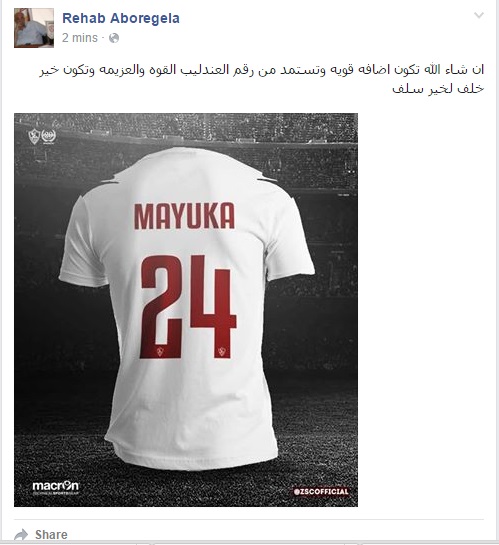Viewport: 499px width, 545px height.
Task: Click the Zamalek shield crest in the photo
Action: click(x=34, y=136)
